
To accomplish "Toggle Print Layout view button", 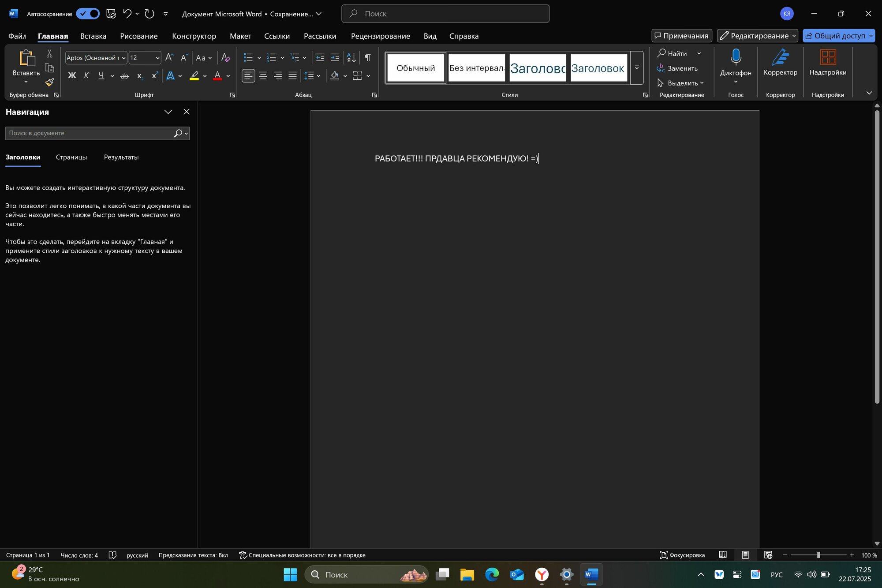I will point(745,555).
